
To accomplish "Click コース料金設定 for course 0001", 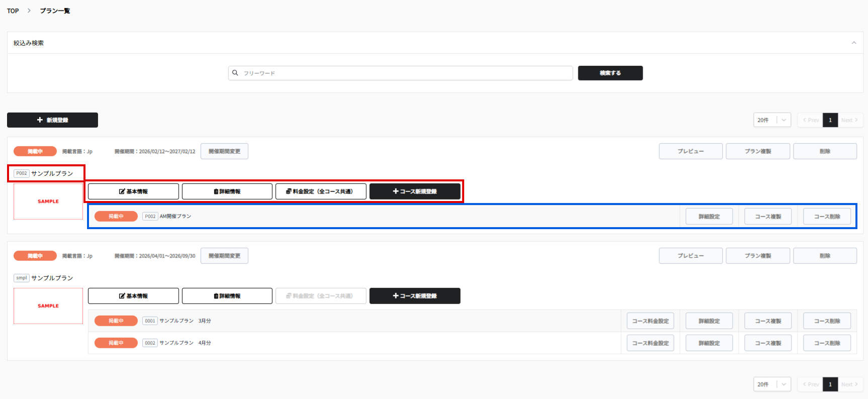I will (x=650, y=321).
